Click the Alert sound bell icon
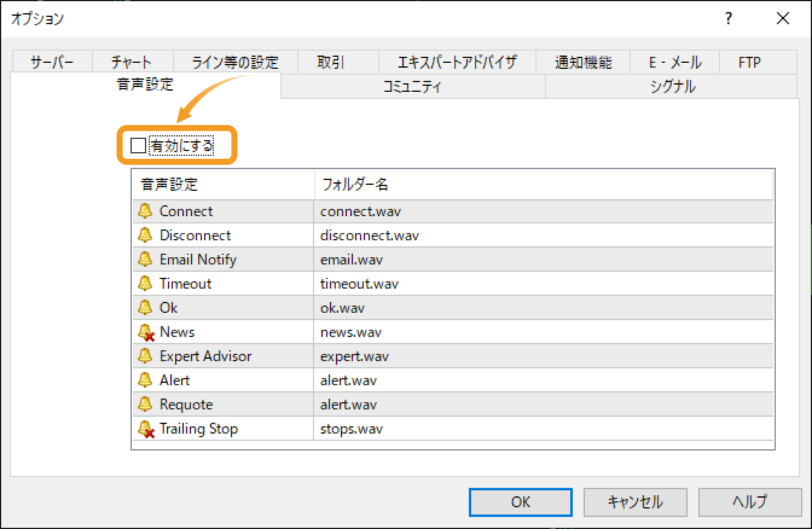 (x=146, y=380)
